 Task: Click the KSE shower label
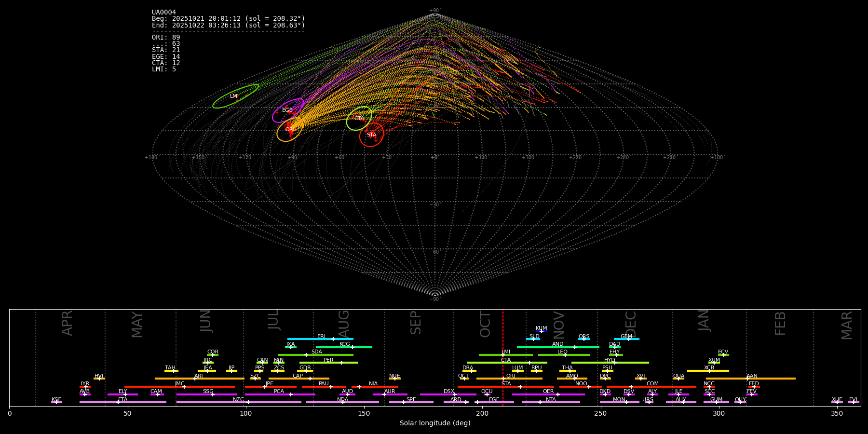(56, 400)
